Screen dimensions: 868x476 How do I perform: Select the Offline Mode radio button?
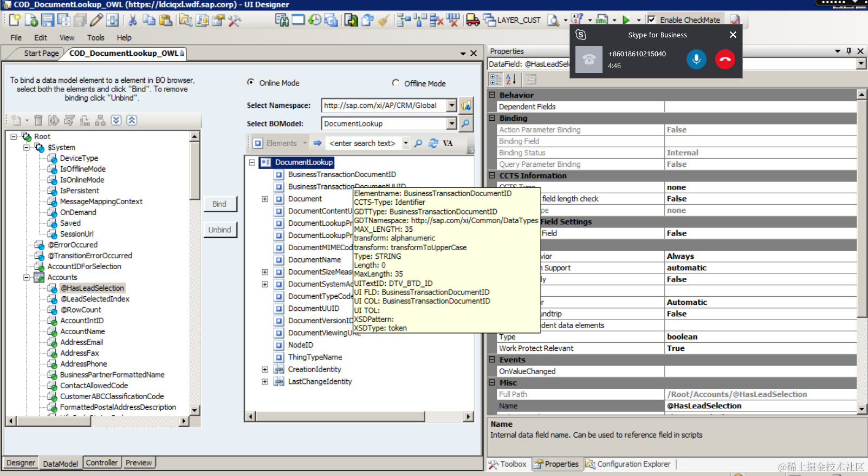(396, 83)
